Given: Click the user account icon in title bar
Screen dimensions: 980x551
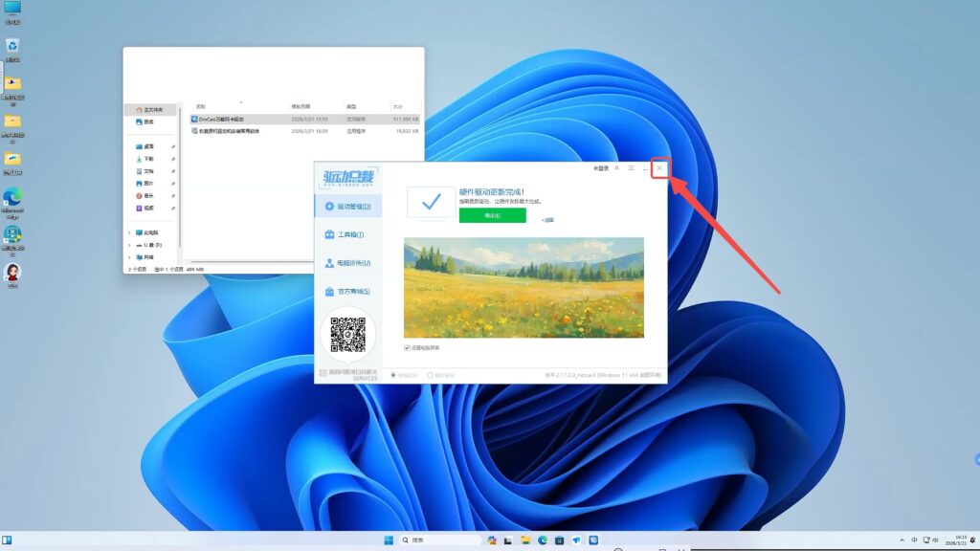Looking at the screenshot, I should [617, 168].
